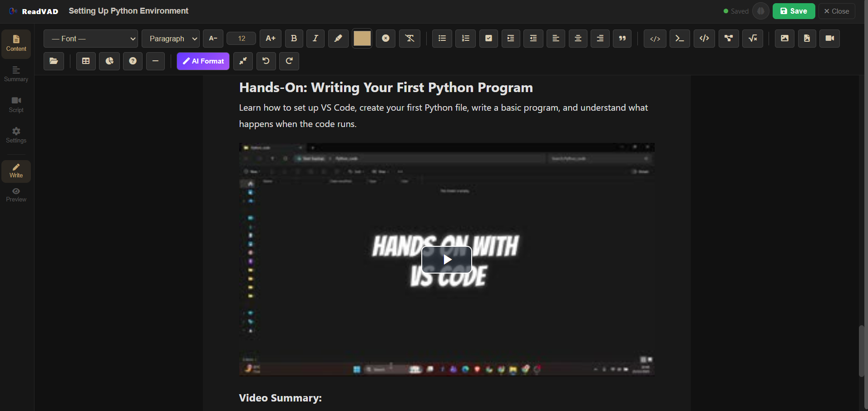Open the Content sidebar tab
The image size is (868, 411).
coord(16,44)
